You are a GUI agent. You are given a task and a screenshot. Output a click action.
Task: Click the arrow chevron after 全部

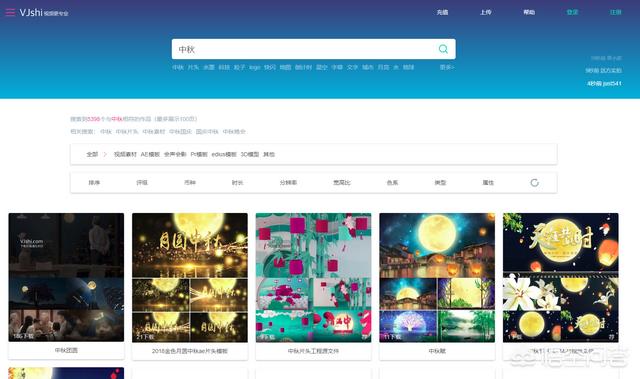tap(105, 154)
